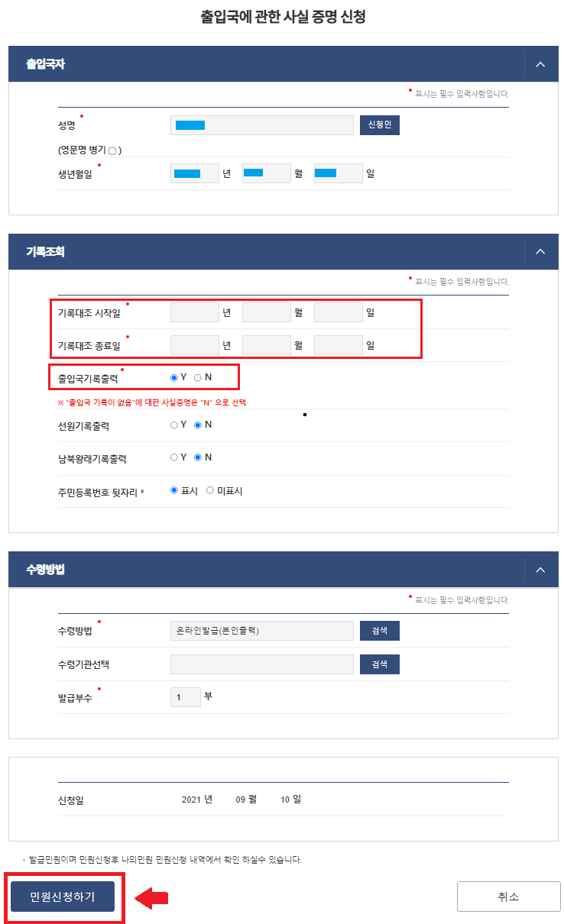Select N for 출입국기록출력
This screenshot has width=564, height=924.
(198, 377)
